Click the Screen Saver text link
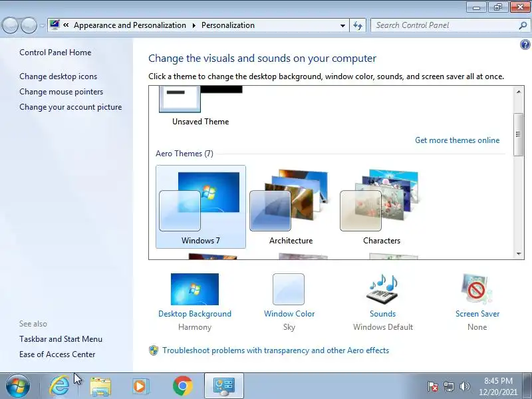The image size is (532, 399). pos(477,314)
